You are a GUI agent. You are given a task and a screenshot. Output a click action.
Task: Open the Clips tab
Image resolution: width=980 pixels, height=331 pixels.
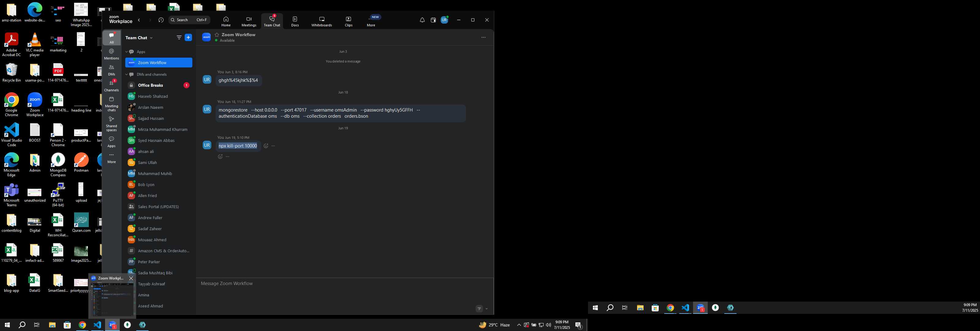pyautogui.click(x=349, y=21)
